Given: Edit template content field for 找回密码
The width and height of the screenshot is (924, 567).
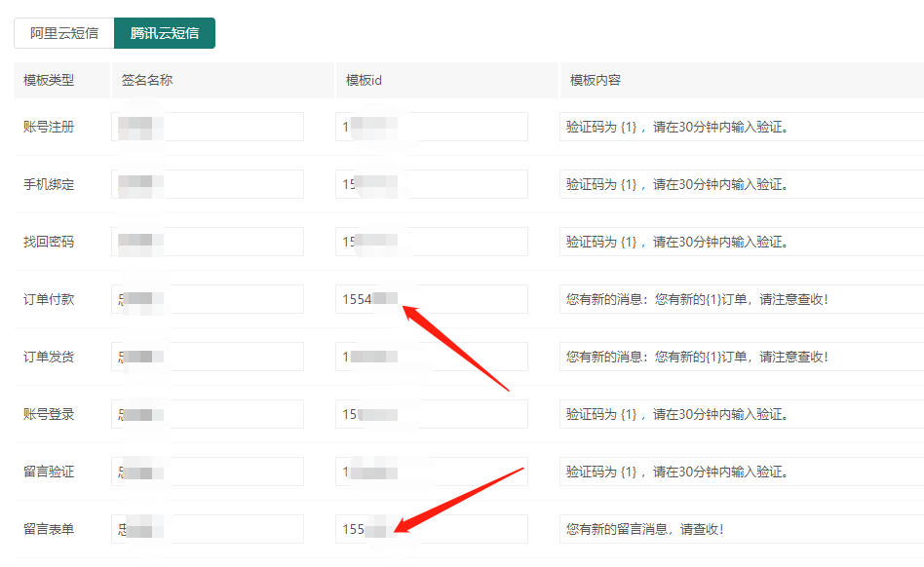Looking at the screenshot, I should pos(742,242).
